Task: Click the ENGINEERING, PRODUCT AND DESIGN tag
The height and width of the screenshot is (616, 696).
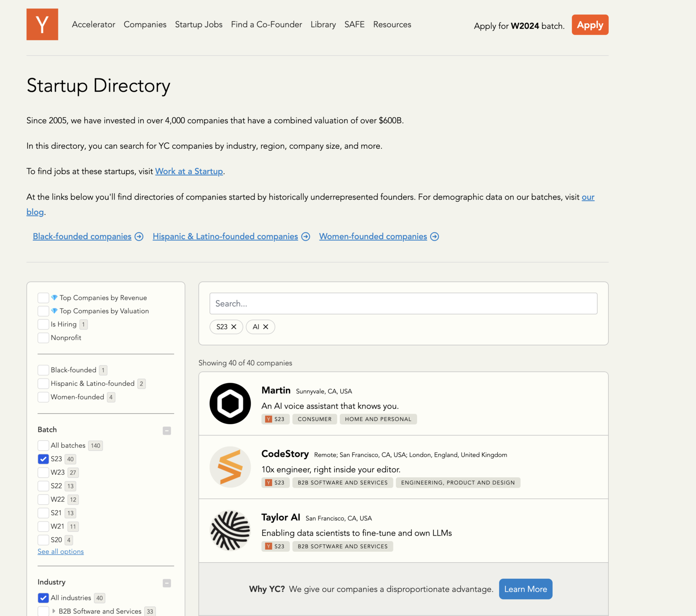Action: click(458, 483)
